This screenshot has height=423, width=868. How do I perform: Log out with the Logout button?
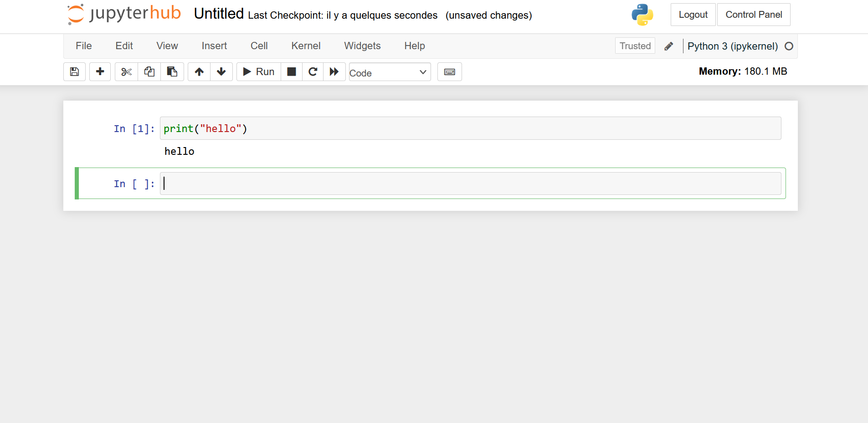click(693, 15)
